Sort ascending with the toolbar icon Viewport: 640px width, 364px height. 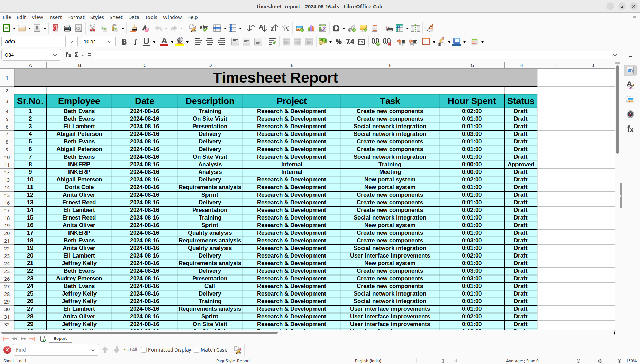[263, 28]
